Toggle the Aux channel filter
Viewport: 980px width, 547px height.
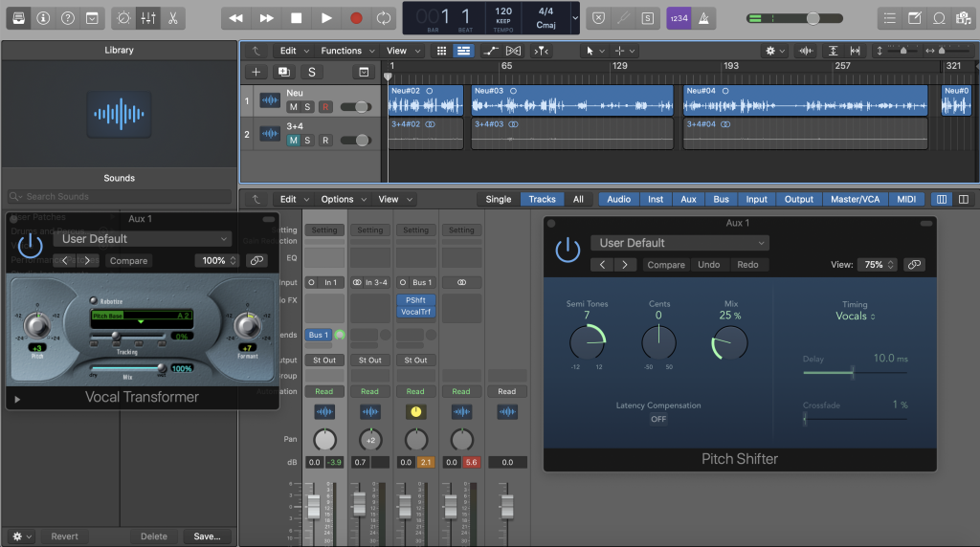(688, 199)
